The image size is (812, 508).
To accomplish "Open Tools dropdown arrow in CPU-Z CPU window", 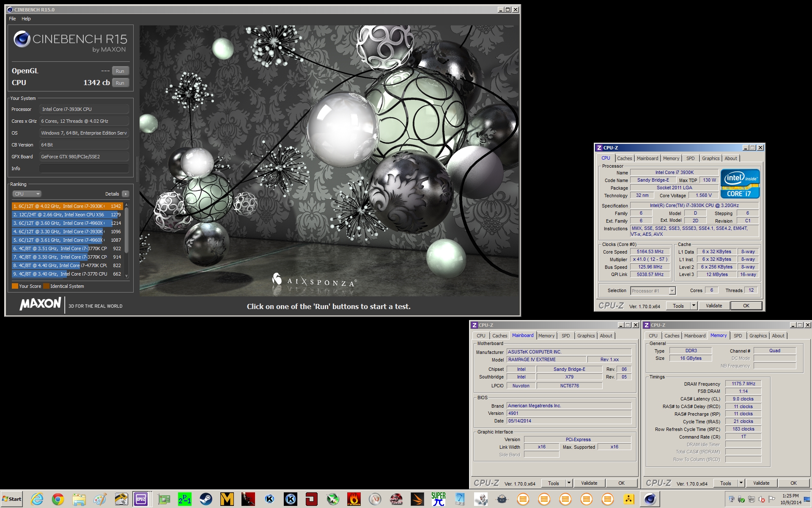I will (694, 306).
